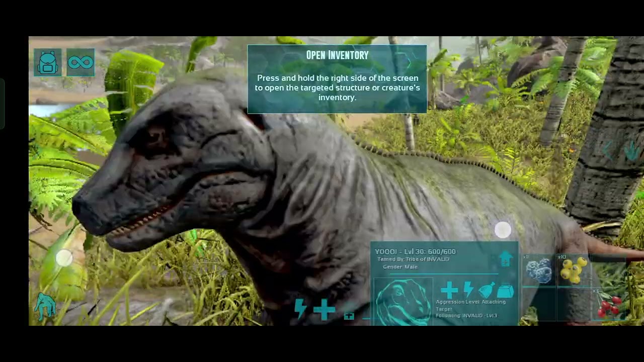
Task: Tap the level-up arrow icon in creature panel
Action: point(506,258)
